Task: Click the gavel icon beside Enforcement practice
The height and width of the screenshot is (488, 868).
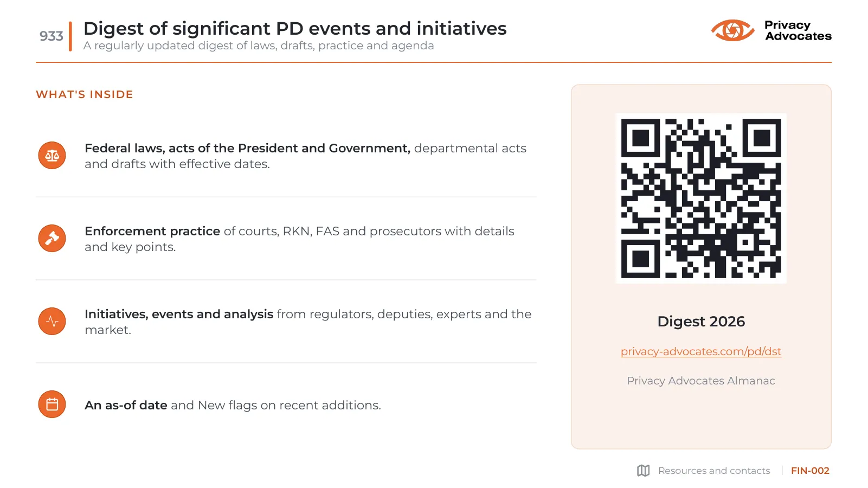Action: click(52, 239)
